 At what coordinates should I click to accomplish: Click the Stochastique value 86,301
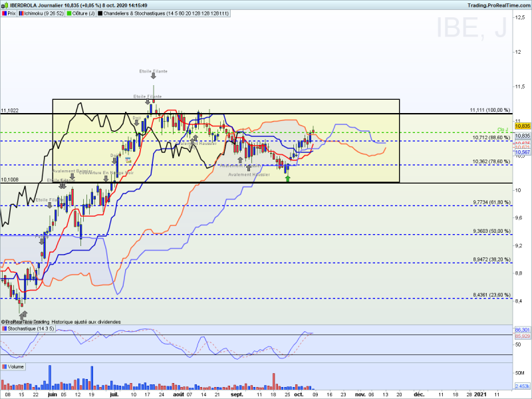(x=523, y=330)
